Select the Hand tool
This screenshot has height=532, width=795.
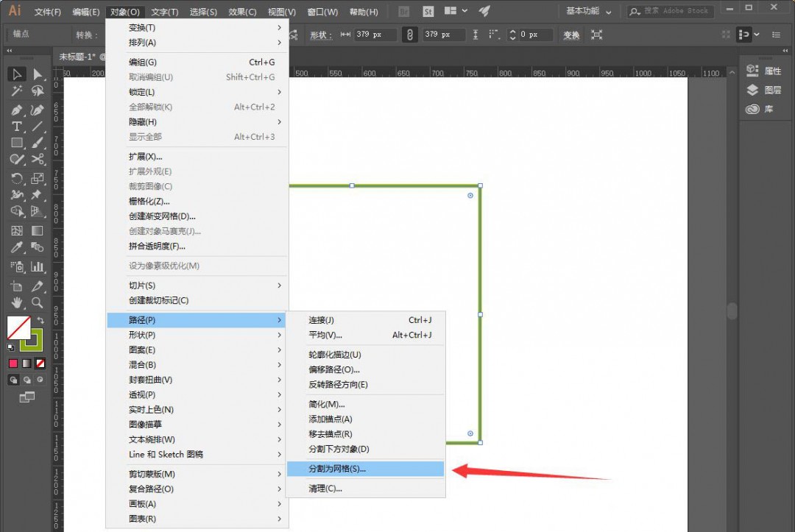pyautogui.click(x=16, y=302)
